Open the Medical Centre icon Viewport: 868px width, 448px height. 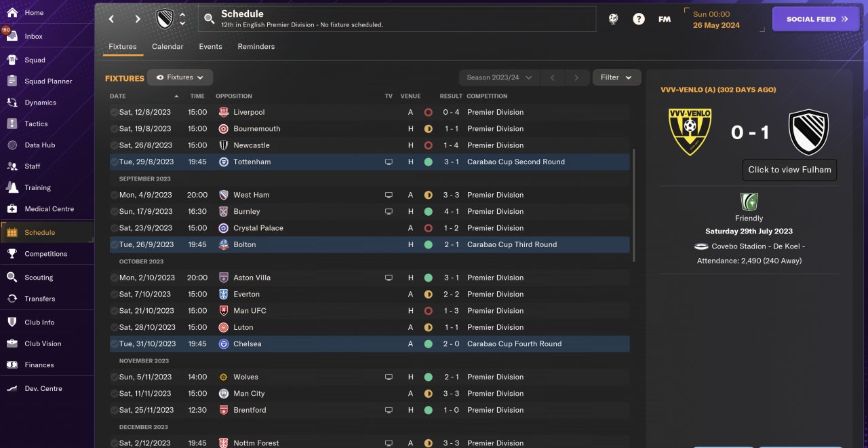(12, 208)
